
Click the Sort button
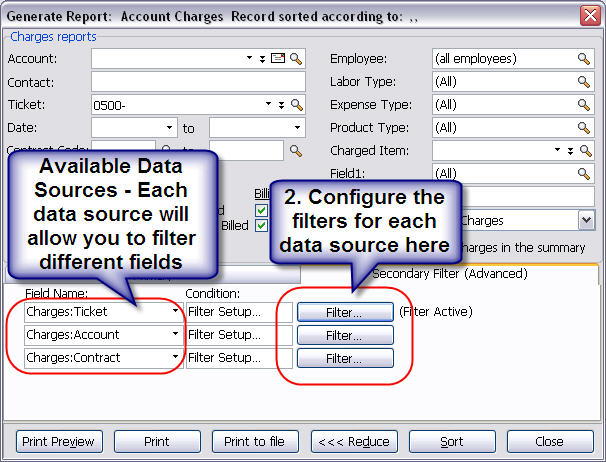(x=451, y=441)
